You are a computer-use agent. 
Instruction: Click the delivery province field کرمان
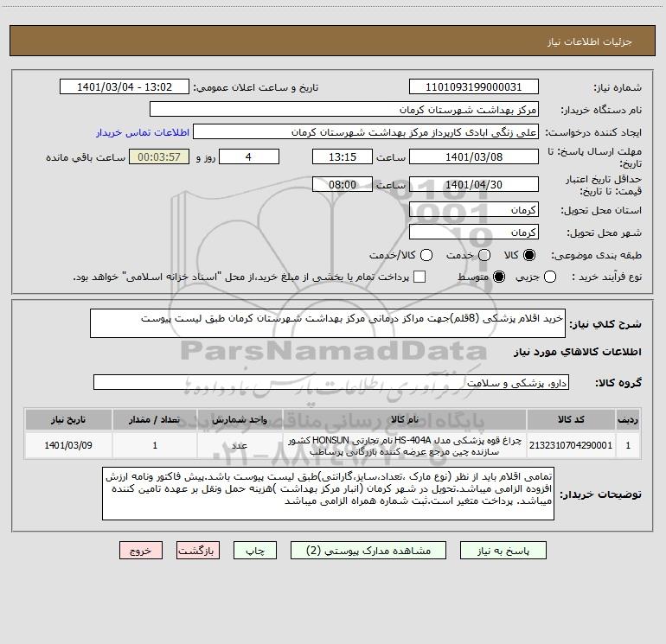[x=474, y=210]
